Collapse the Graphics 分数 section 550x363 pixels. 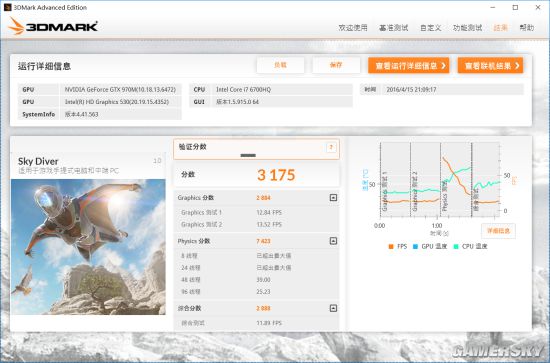(x=333, y=198)
